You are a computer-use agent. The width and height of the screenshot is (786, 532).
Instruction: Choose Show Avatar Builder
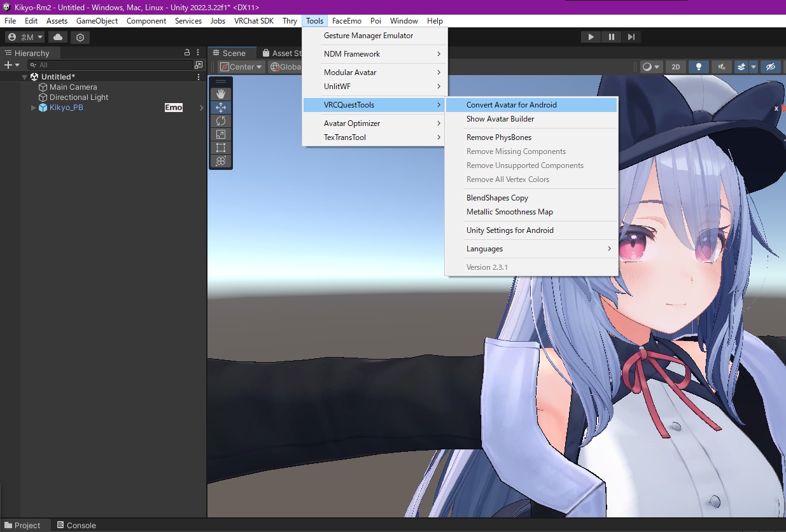pos(532,119)
